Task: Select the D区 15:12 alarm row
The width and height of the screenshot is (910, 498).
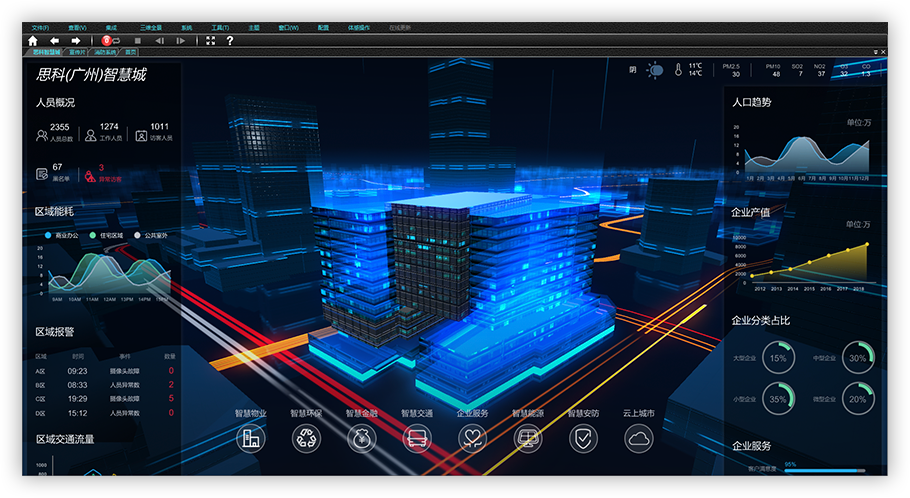Action: click(104, 413)
